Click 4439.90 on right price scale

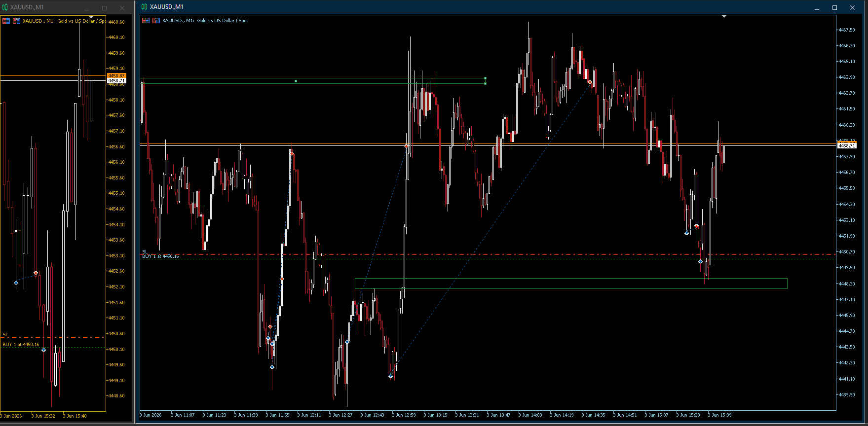(x=847, y=395)
